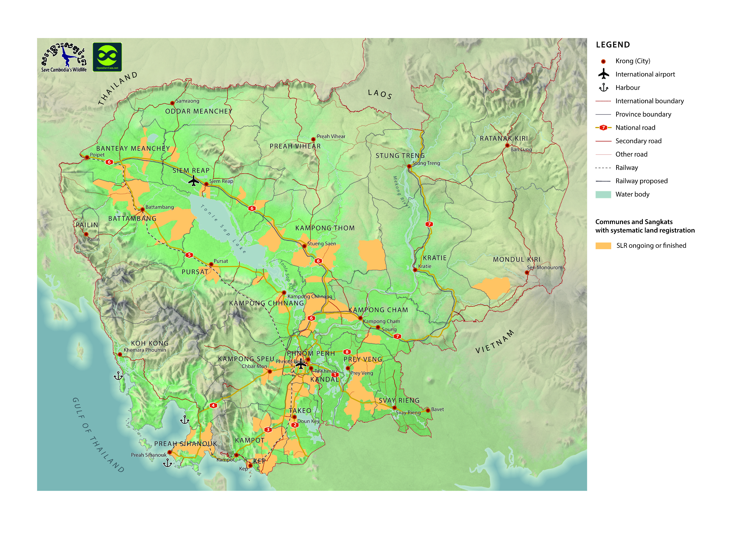Click the National road legend marker 7
This screenshot has width=756, height=534.
click(603, 128)
